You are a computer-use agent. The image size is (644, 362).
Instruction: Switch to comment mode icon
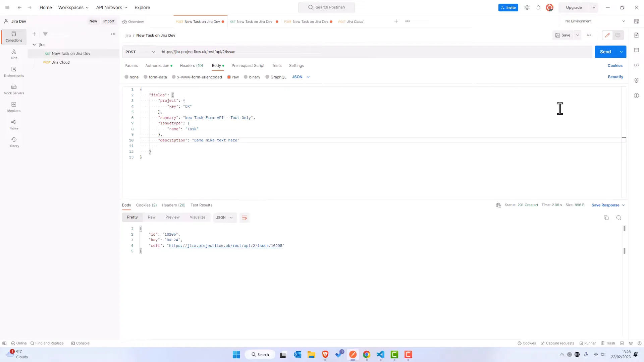(x=618, y=35)
